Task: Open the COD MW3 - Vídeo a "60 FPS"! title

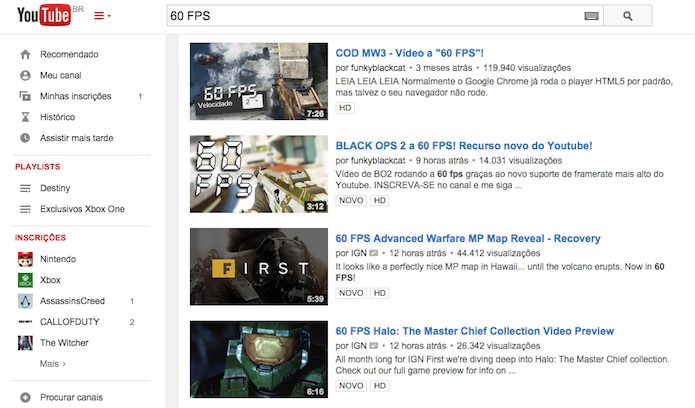Action: 410,53
